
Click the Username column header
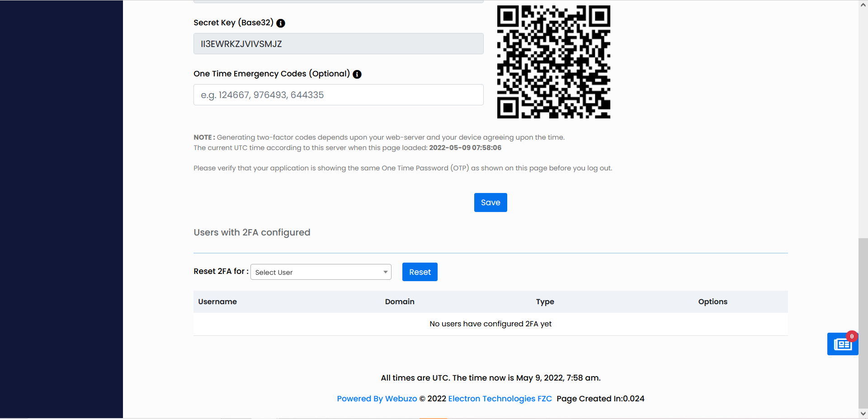coord(217,301)
